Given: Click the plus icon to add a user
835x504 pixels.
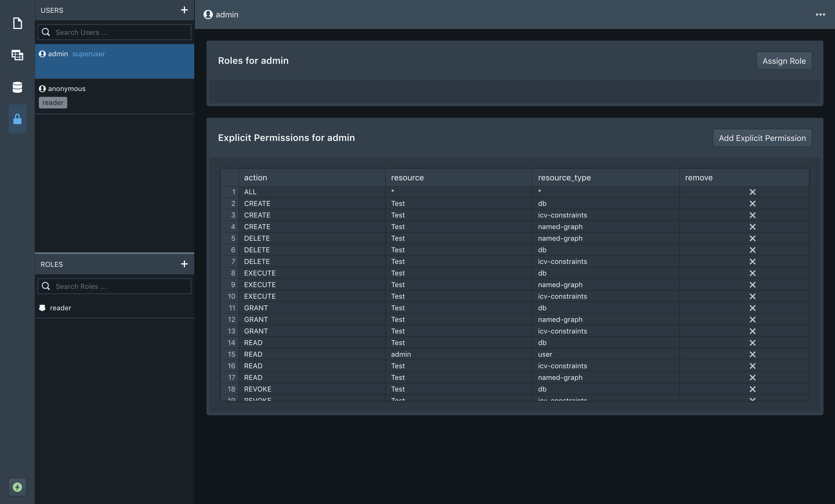Looking at the screenshot, I should 184,10.
